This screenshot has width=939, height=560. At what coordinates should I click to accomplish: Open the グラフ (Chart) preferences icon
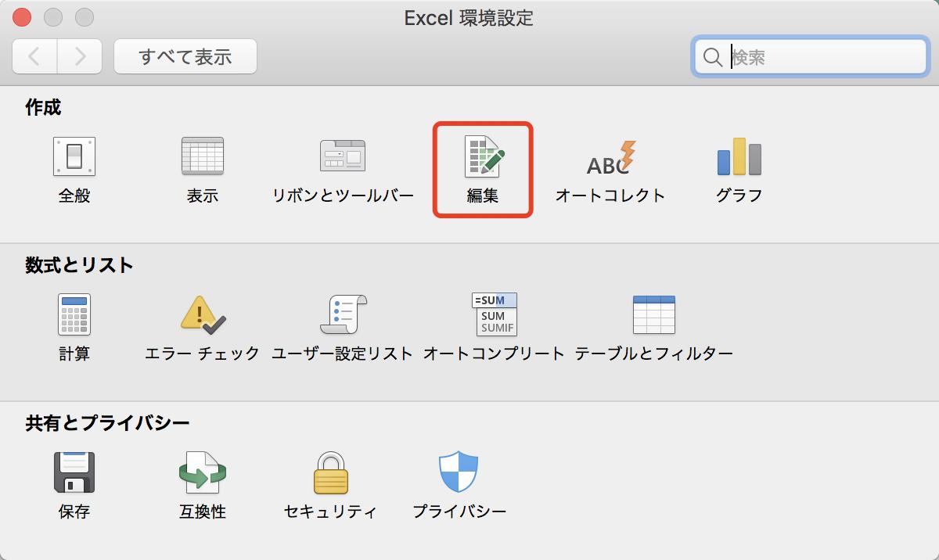[739, 156]
